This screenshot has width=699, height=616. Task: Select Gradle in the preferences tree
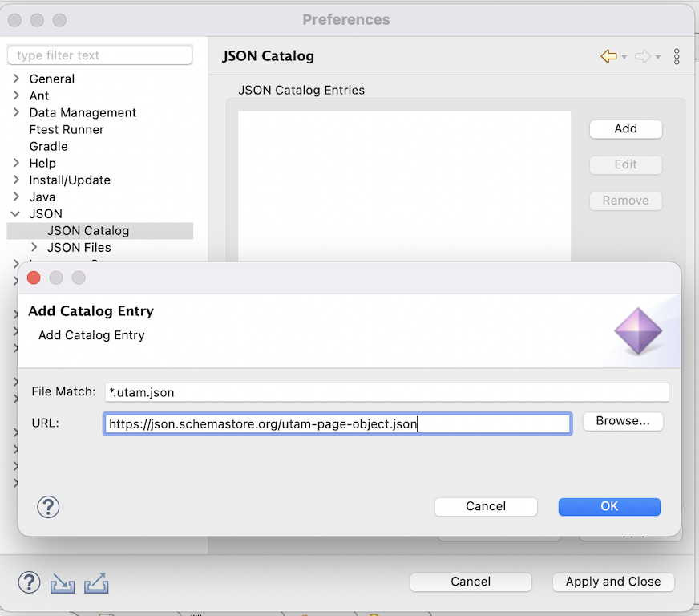(x=46, y=146)
